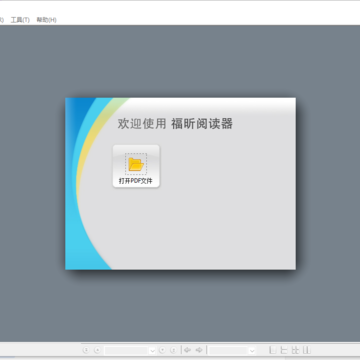Screen dimensions: 360x360
Task: Select continuous page layout icon
Action: [284, 350]
